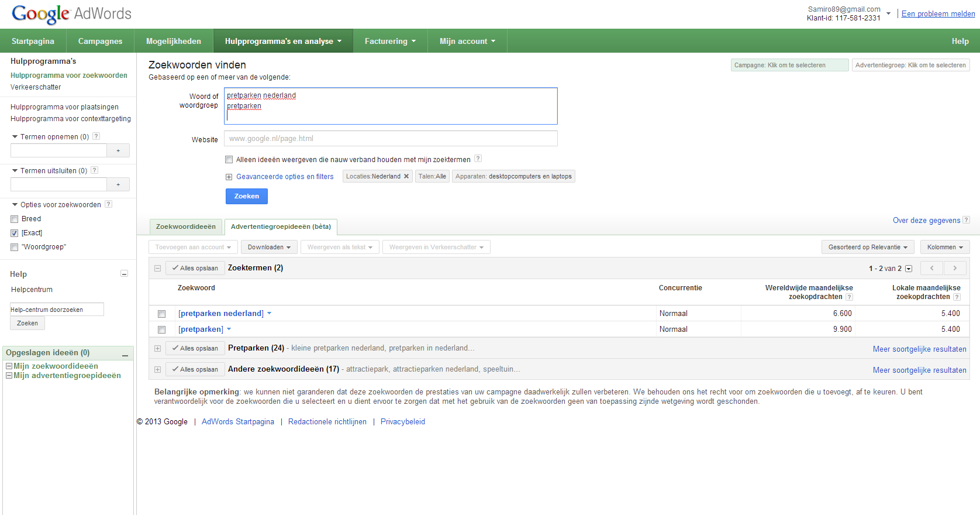Click Advertentiegroep: Klik om te selecteren

(x=910, y=65)
